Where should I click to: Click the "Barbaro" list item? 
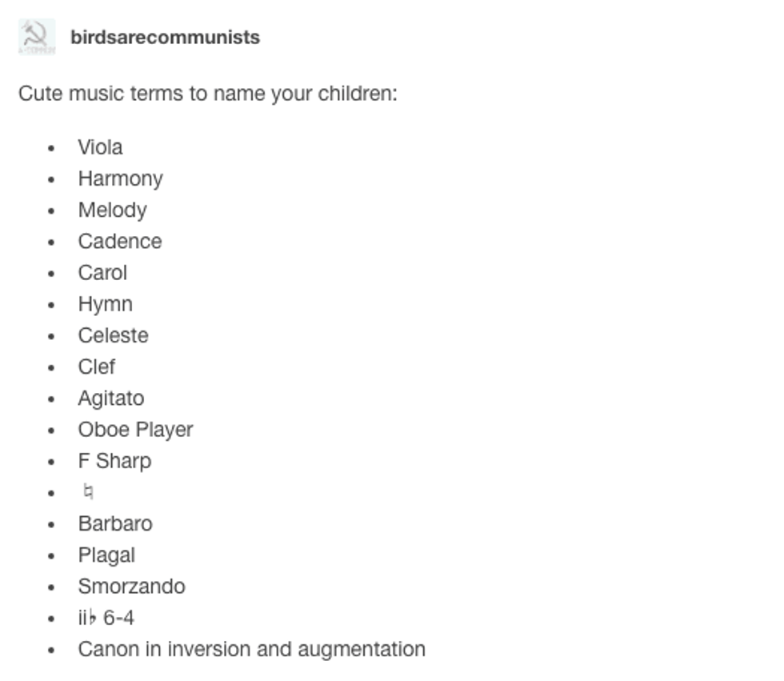(114, 523)
